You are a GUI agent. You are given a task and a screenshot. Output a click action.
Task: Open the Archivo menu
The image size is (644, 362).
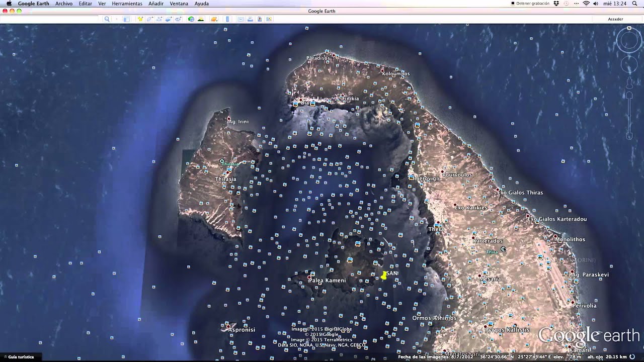coord(64,4)
